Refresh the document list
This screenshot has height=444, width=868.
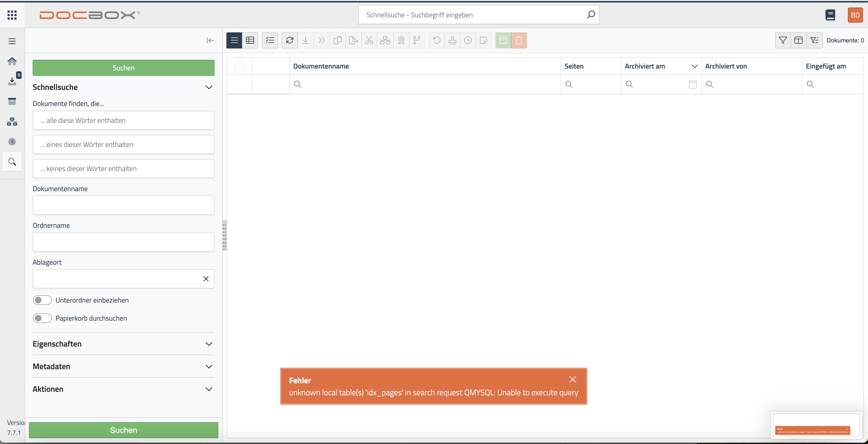290,40
